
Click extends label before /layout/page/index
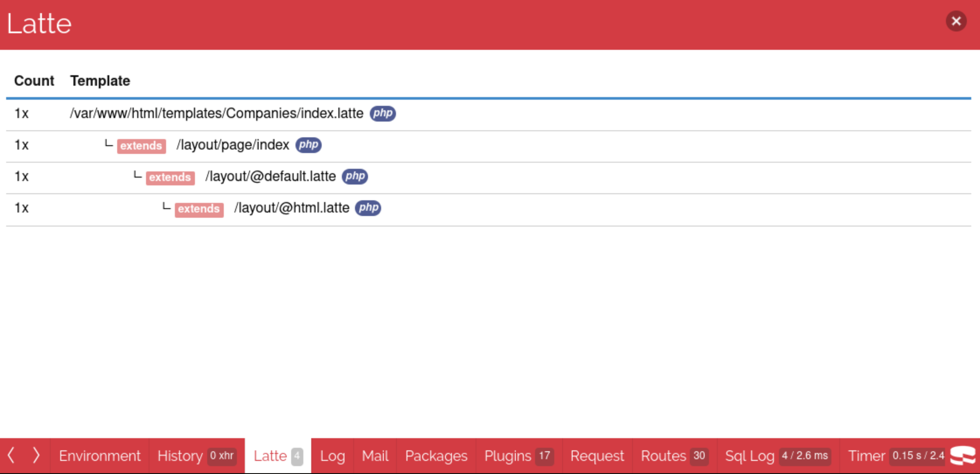click(x=141, y=146)
